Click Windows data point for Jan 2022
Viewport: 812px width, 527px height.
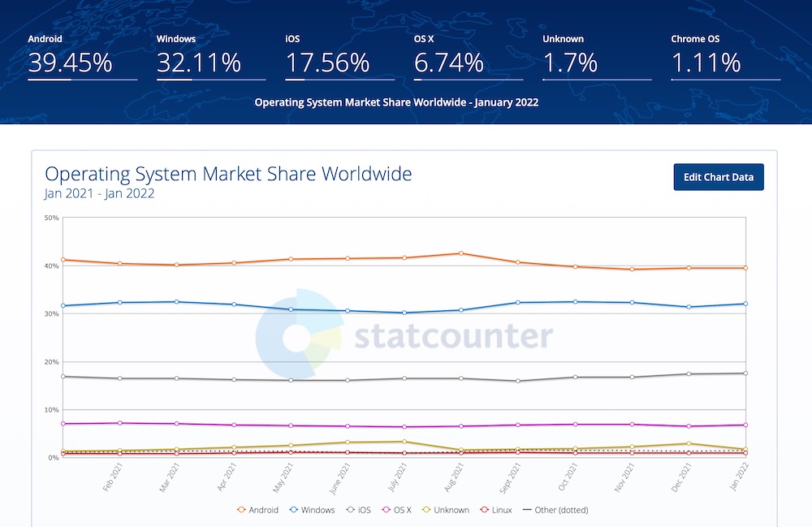745,304
